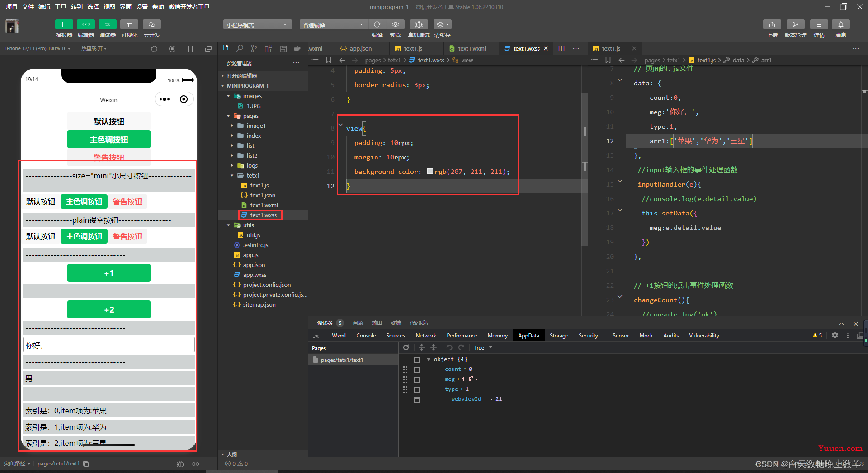The width and height of the screenshot is (868, 473).
Task: Open project.config.json file
Action: pos(267,285)
